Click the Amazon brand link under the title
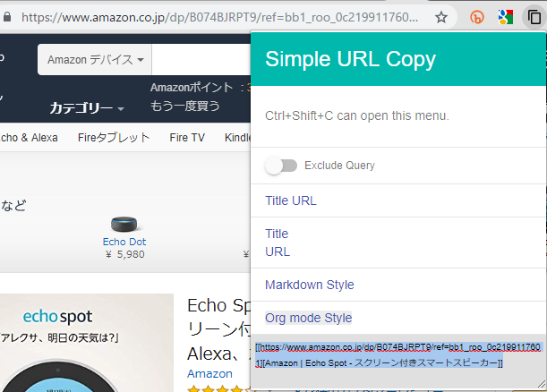547x392 pixels. pyautogui.click(x=209, y=373)
